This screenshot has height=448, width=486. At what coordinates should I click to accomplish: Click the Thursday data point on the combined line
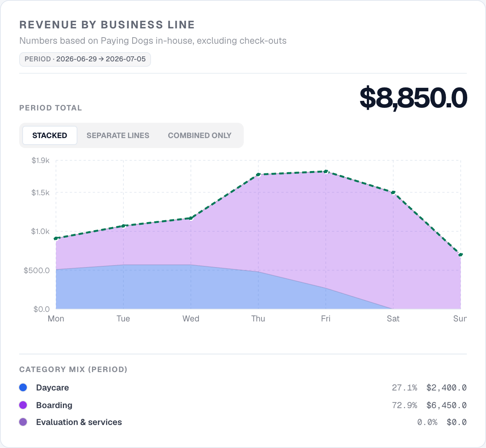point(258,175)
